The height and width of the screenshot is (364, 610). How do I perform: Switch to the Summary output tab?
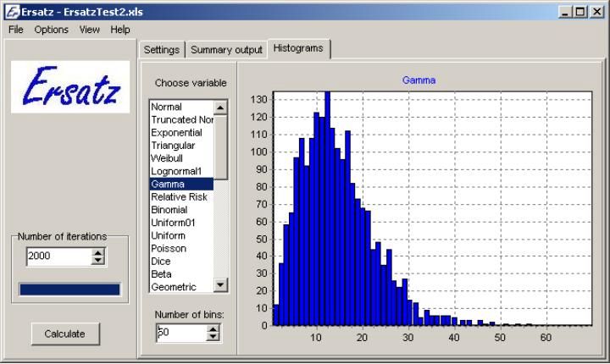tap(226, 50)
